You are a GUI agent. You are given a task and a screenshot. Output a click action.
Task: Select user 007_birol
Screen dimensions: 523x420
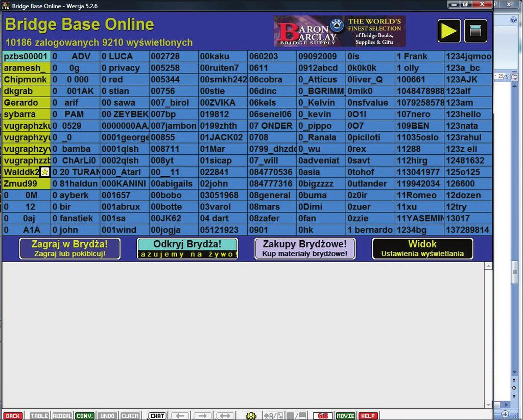tap(174, 103)
